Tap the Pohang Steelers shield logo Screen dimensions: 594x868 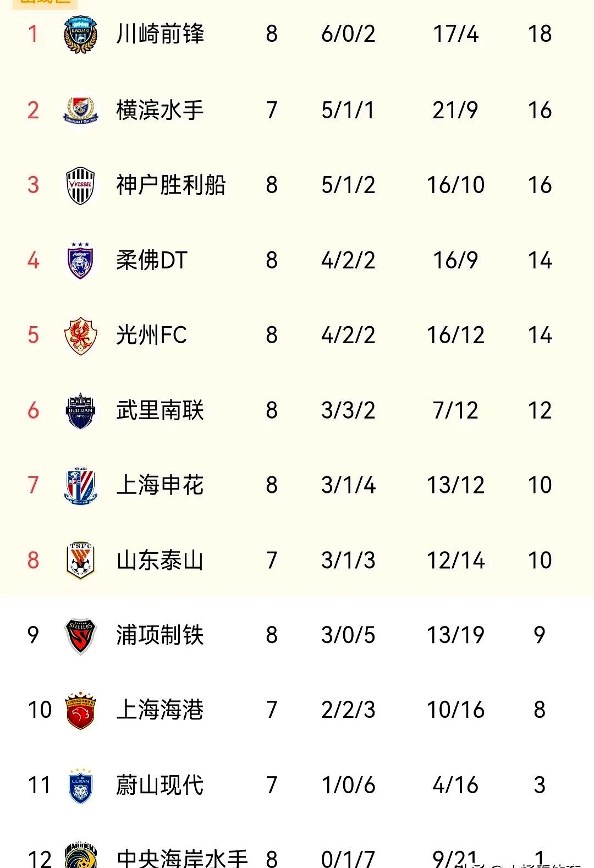click(x=81, y=636)
